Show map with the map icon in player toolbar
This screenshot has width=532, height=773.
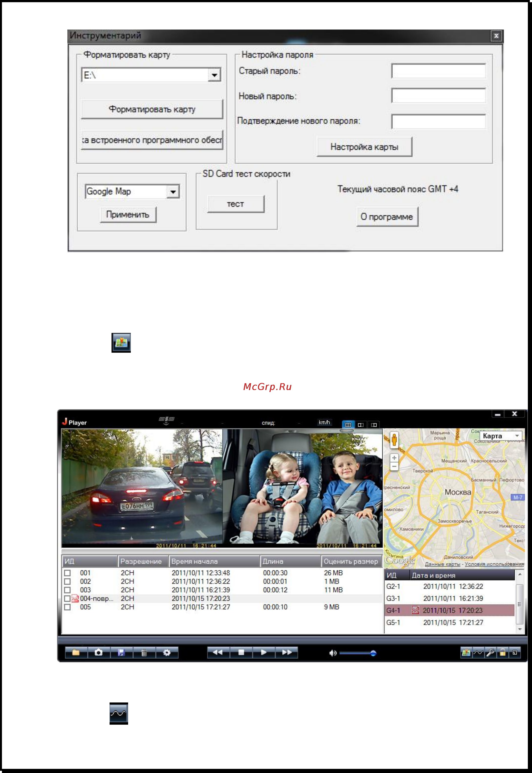[466, 653]
